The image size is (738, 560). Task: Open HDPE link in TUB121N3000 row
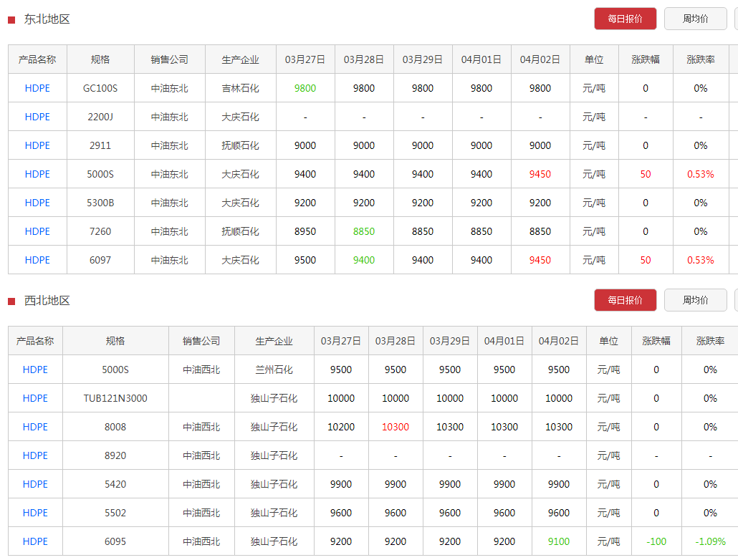point(35,399)
